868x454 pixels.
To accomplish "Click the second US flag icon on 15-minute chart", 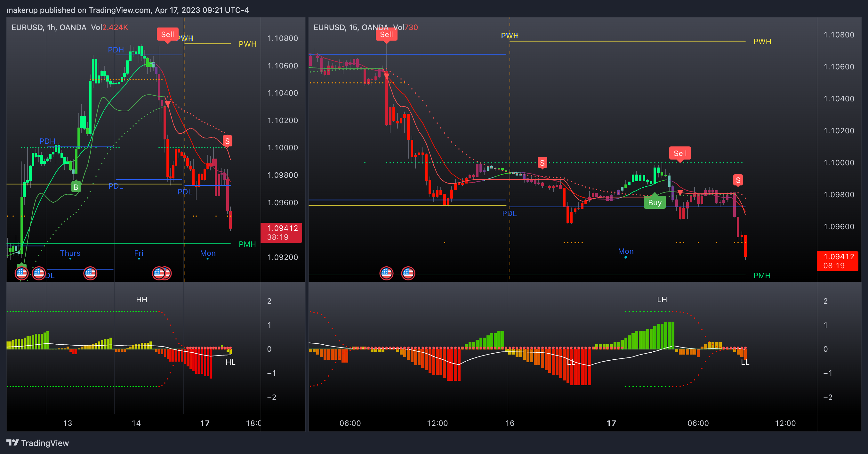I will 408,273.
